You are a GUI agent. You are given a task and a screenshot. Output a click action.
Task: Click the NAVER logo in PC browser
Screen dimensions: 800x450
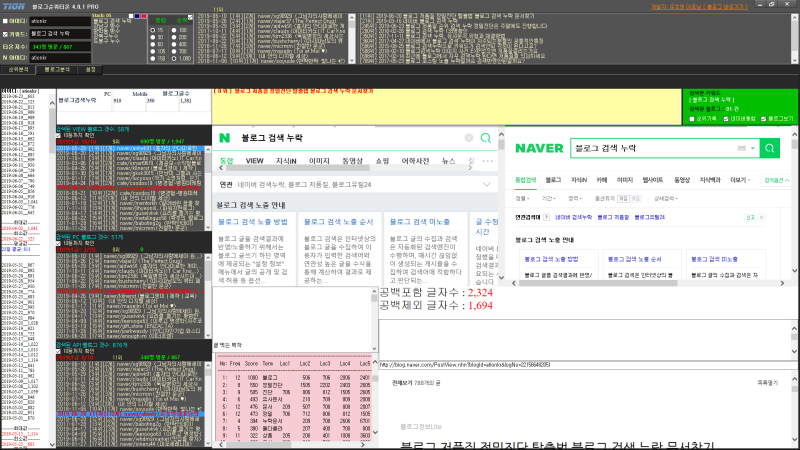click(539, 148)
